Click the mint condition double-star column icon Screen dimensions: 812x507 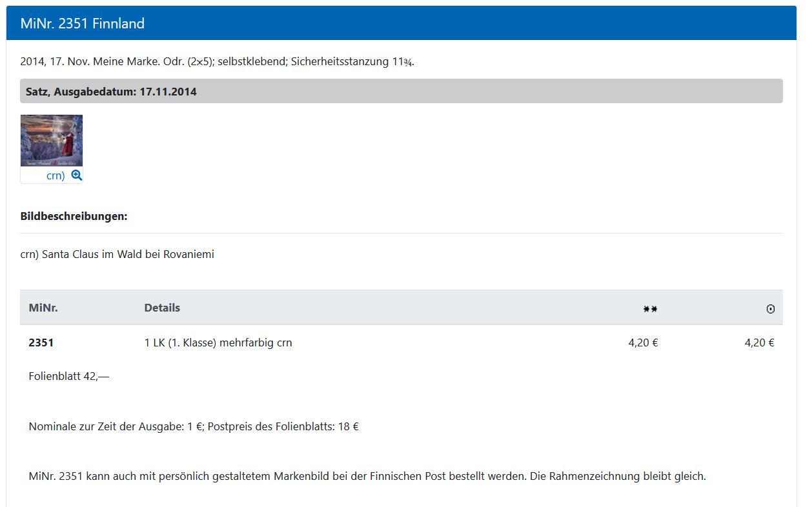click(x=650, y=309)
